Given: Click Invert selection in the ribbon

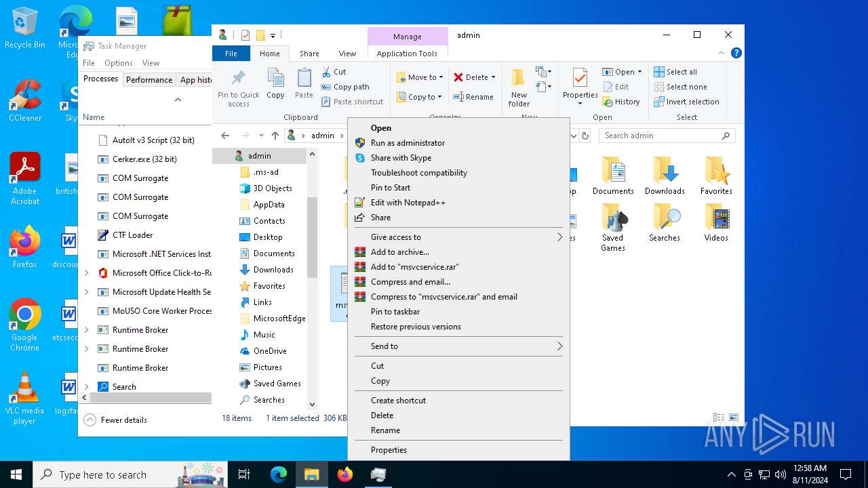Looking at the screenshot, I should point(686,102).
